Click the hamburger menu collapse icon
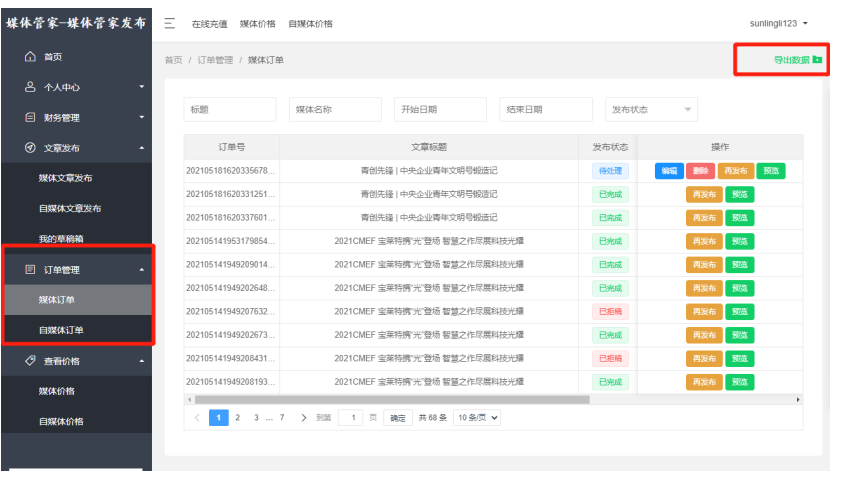The height and width of the screenshot is (486, 843). (x=170, y=23)
